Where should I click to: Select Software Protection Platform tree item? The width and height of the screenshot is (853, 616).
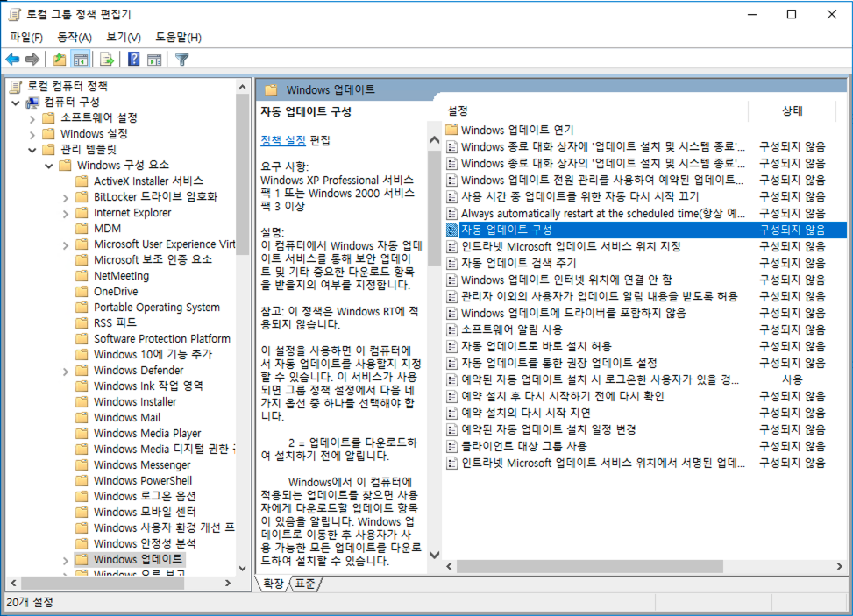click(x=161, y=339)
